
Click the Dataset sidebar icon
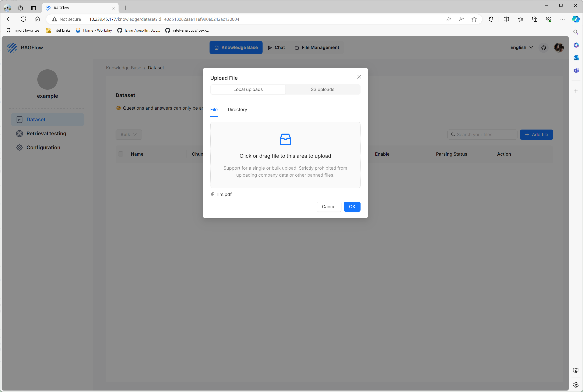tap(20, 120)
